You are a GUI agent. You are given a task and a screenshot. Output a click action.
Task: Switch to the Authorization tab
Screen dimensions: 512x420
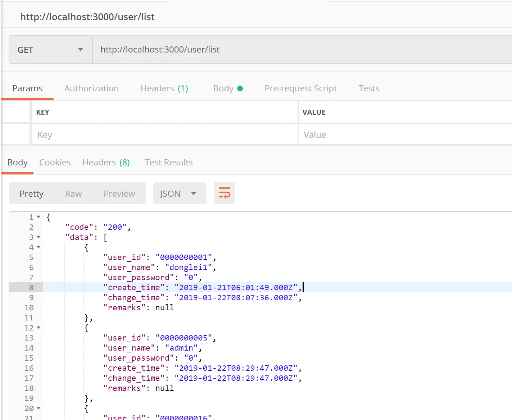pyautogui.click(x=91, y=88)
